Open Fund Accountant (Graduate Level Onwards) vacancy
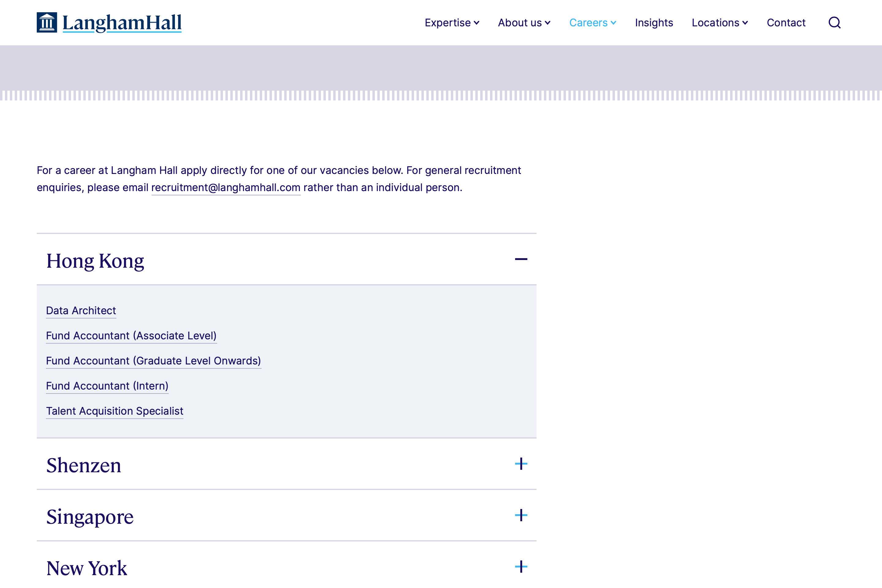 [153, 361]
